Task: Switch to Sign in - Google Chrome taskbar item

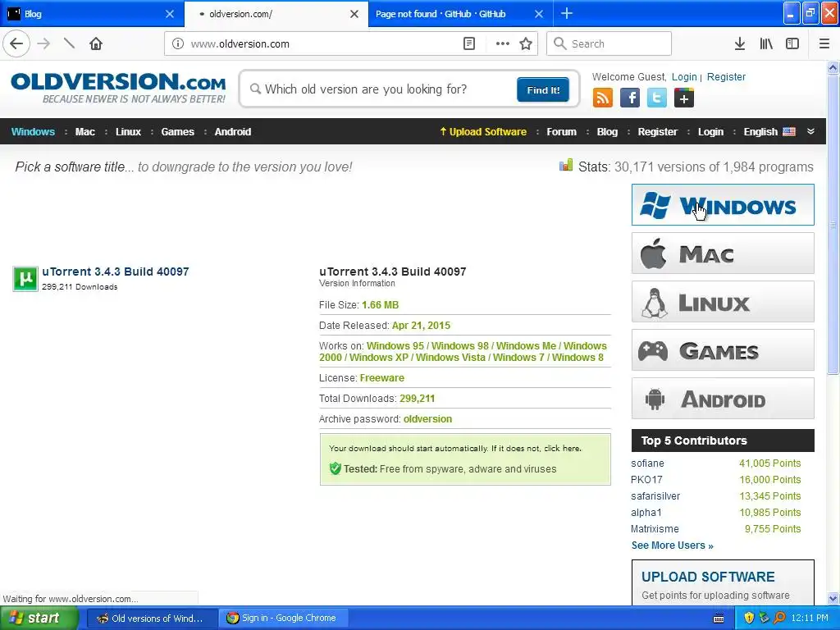Action: pyautogui.click(x=283, y=619)
